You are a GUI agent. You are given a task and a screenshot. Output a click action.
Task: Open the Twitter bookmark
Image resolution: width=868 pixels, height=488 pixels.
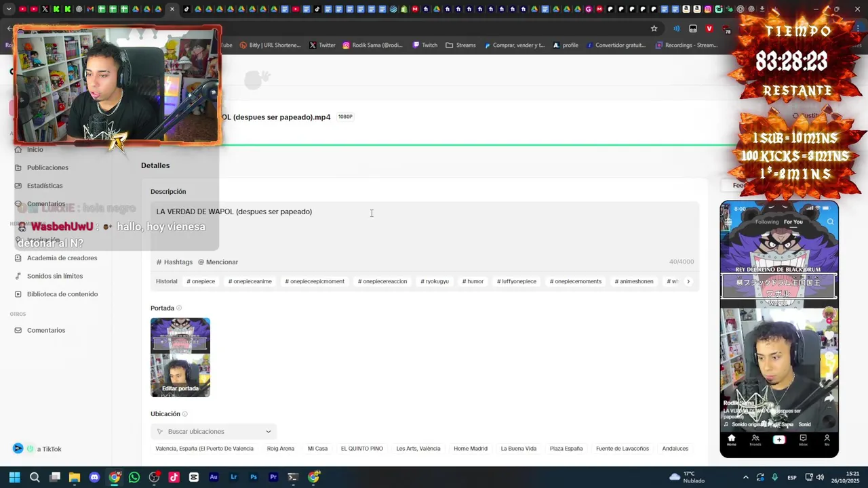tap(322, 45)
